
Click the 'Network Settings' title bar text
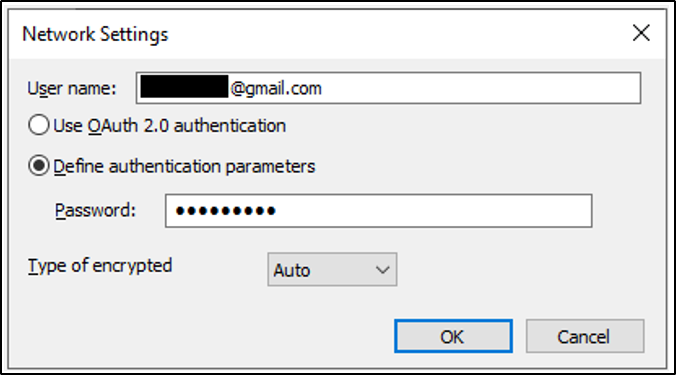point(95,34)
